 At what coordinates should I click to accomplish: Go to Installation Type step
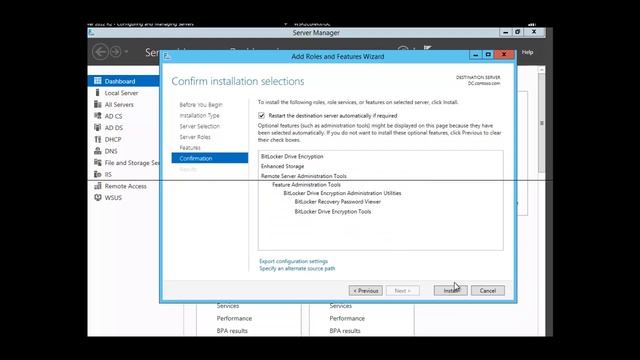[199, 116]
